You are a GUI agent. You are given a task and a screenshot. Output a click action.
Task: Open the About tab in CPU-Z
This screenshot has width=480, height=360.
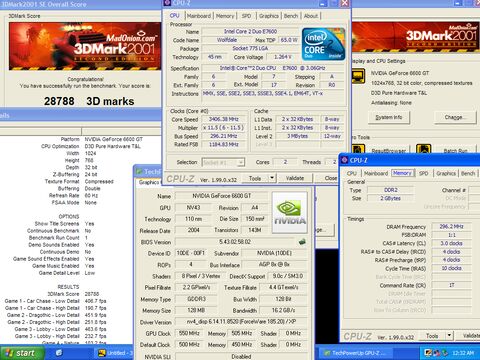point(311,16)
